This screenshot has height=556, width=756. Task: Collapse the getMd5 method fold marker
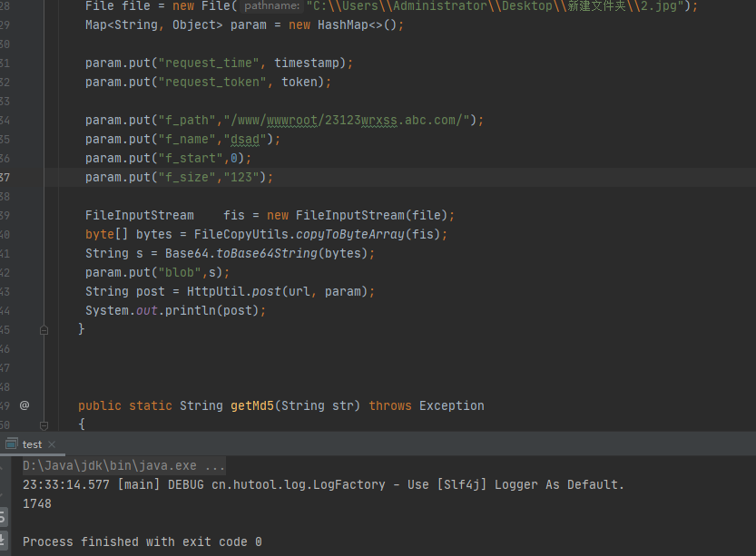[44, 425]
